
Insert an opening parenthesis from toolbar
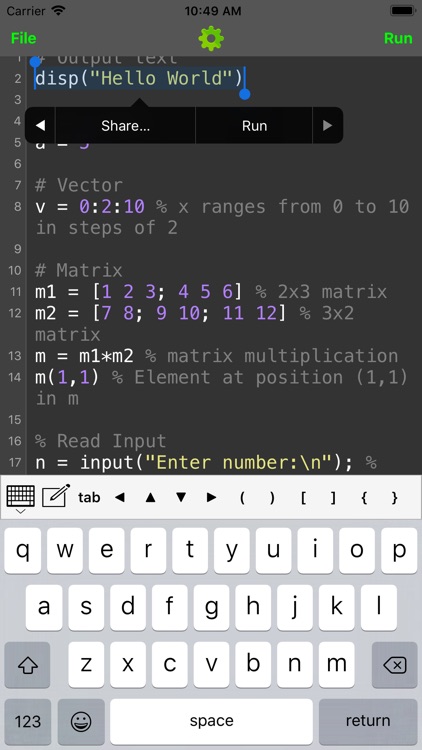tap(242, 497)
